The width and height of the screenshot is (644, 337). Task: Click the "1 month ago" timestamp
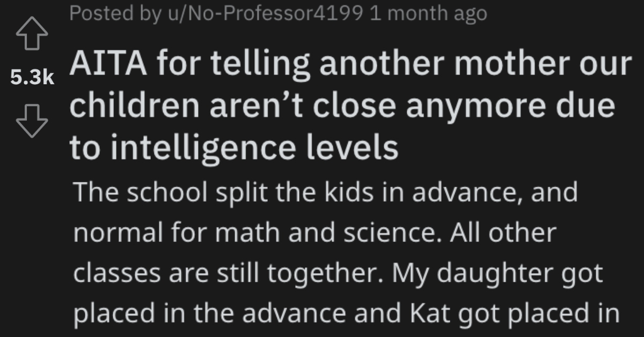click(428, 13)
